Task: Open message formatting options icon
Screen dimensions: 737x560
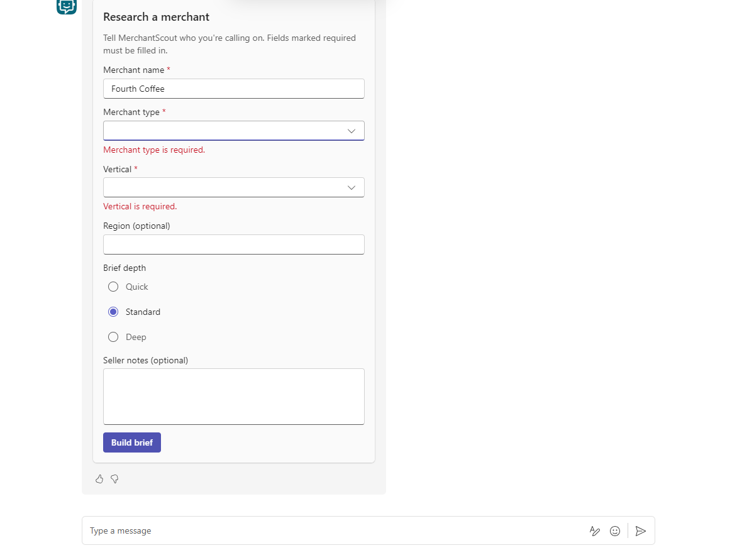Action: click(x=595, y=531)
